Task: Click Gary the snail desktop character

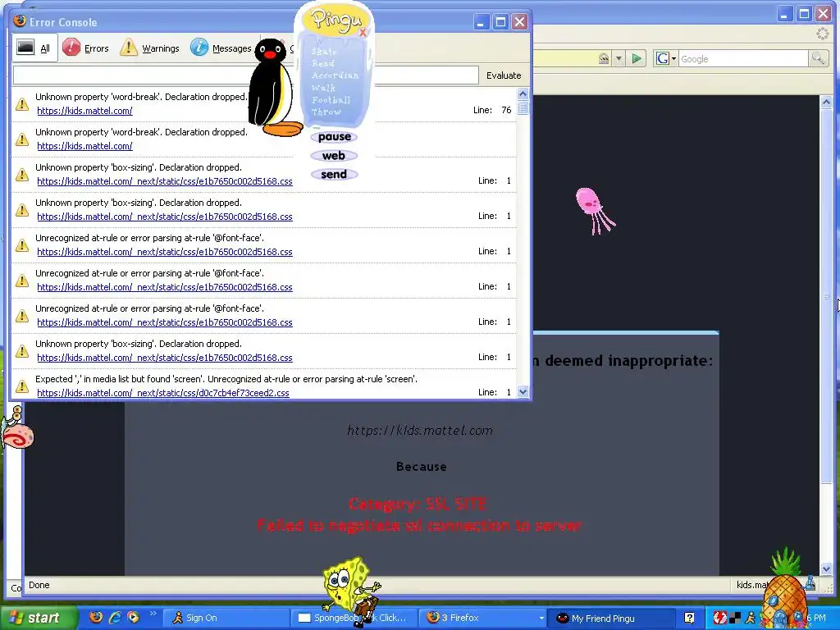Action: [16, 429]
